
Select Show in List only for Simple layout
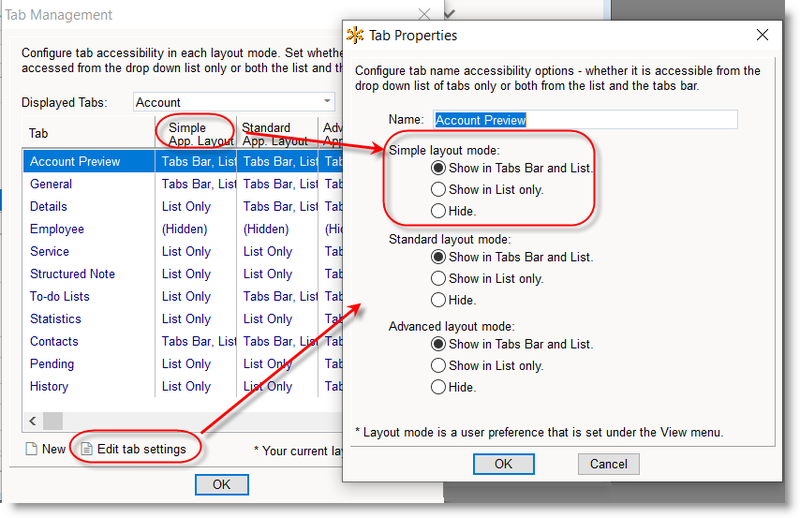coord(438,189)
